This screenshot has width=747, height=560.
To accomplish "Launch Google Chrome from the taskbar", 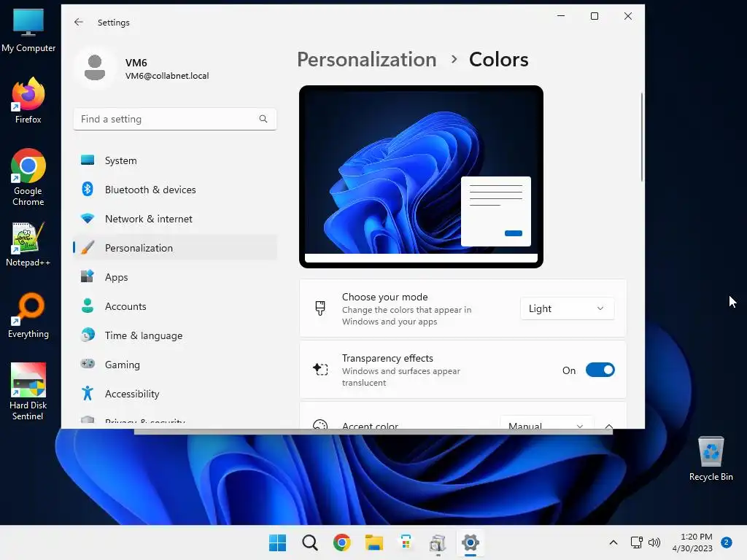I will point(341,542).
